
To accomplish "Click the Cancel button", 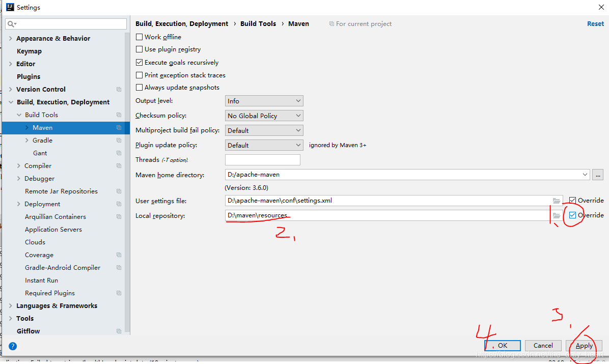I will tap(543, 345).
